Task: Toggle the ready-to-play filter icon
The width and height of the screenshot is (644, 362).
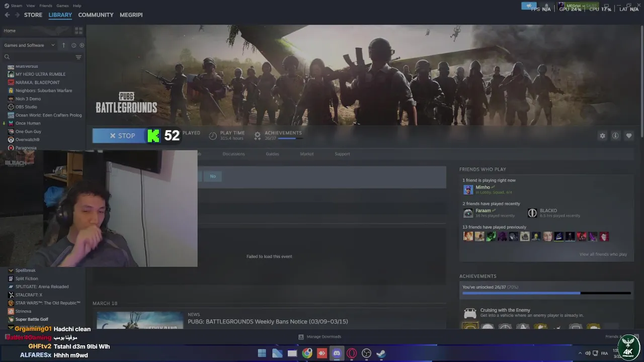Action: [82, 45]
